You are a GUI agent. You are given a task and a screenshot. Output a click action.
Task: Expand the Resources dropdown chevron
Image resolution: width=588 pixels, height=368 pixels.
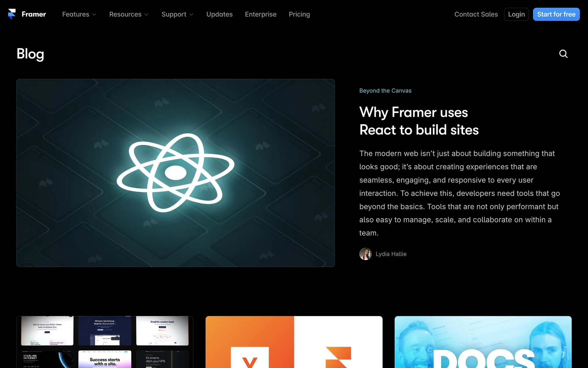tap(147, 15)
